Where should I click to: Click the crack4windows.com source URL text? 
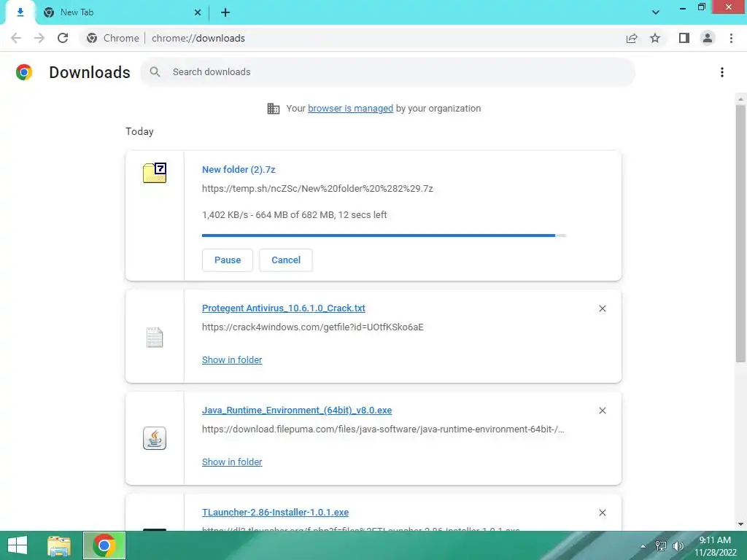click(312, 327)
